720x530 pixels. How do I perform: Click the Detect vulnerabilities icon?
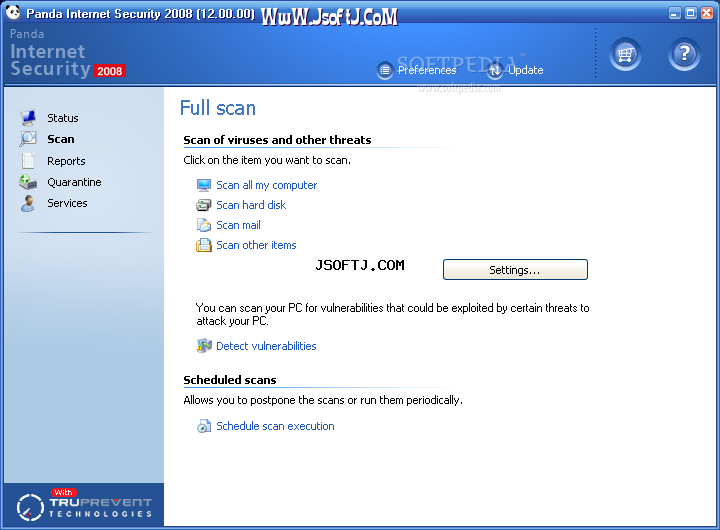(x=204, y=346)
